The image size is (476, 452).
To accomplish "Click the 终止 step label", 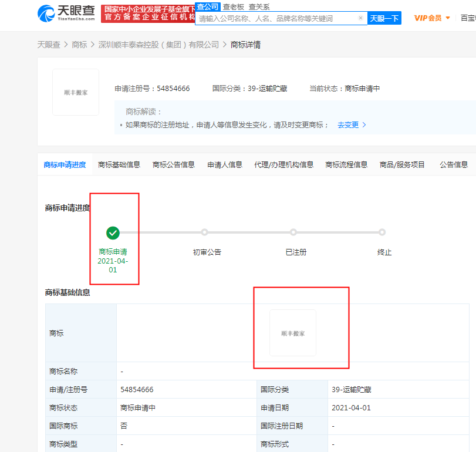I will (x=384, y=252).
